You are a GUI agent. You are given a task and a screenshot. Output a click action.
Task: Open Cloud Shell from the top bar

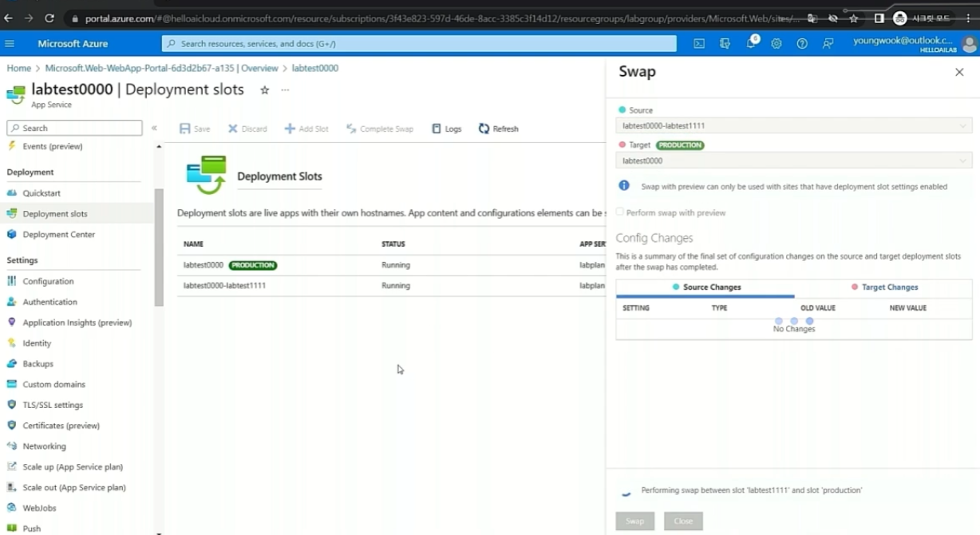click(699, 44)
